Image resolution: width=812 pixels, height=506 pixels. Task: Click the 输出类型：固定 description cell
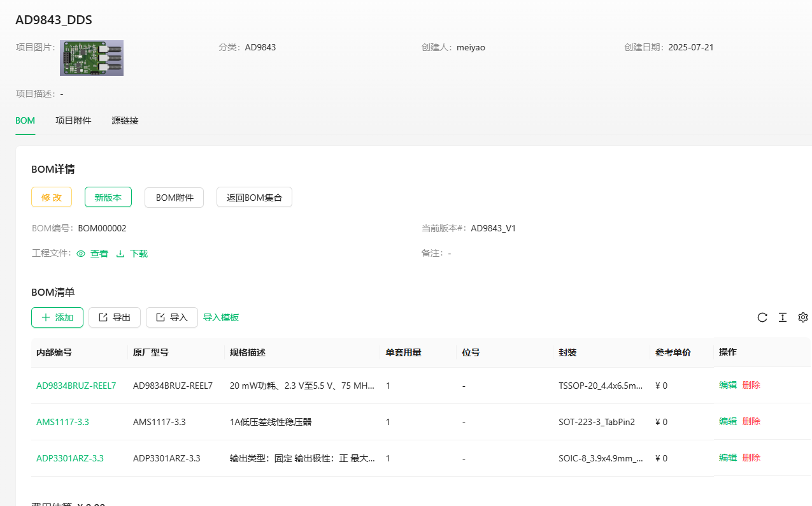tap(302, 458)
